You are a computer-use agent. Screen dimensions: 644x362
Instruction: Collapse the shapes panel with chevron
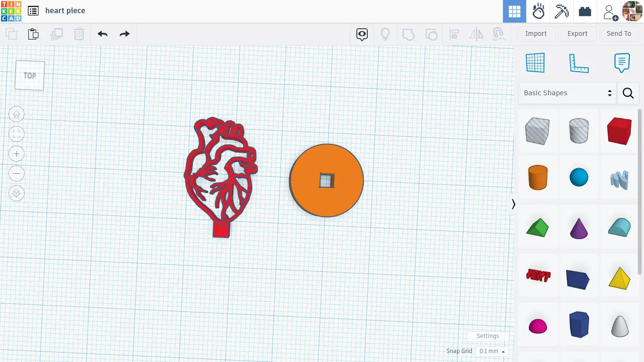[513, 204]
